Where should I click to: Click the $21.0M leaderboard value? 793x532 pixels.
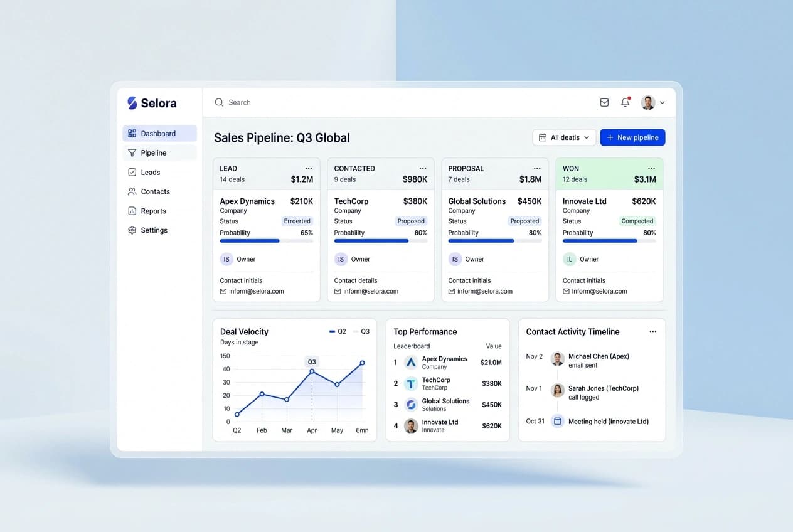pyautogui.click(x=491, y=363)
